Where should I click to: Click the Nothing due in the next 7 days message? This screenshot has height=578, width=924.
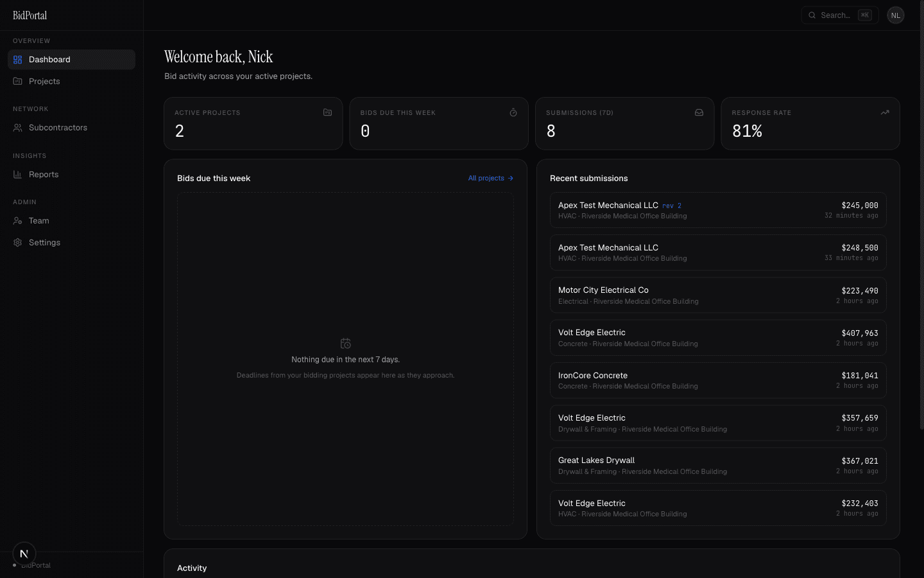[345, 360]
